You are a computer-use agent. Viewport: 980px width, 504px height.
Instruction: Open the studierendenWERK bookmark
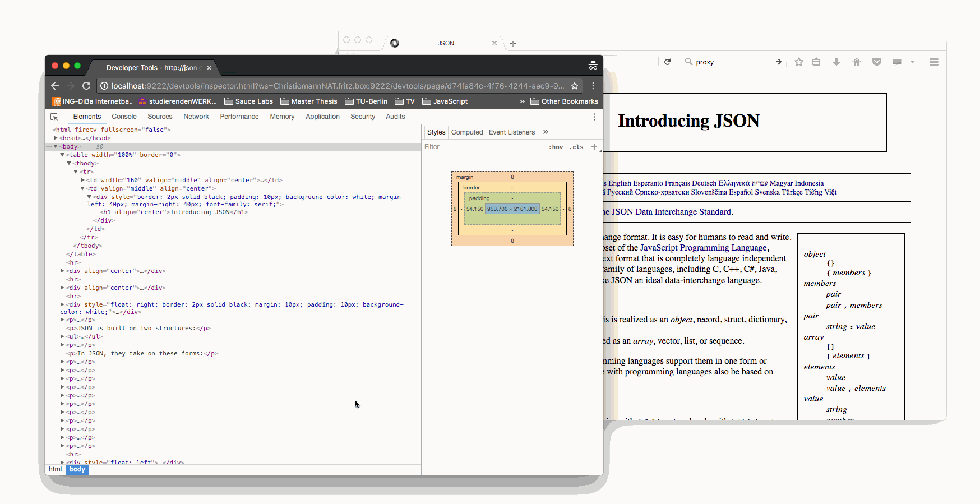pos(178,101)
